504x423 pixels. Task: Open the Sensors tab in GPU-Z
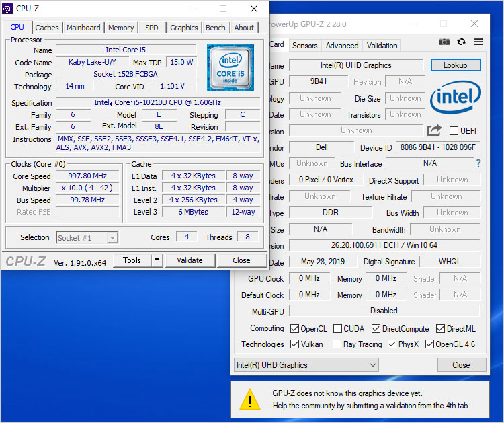pos(304,46)
